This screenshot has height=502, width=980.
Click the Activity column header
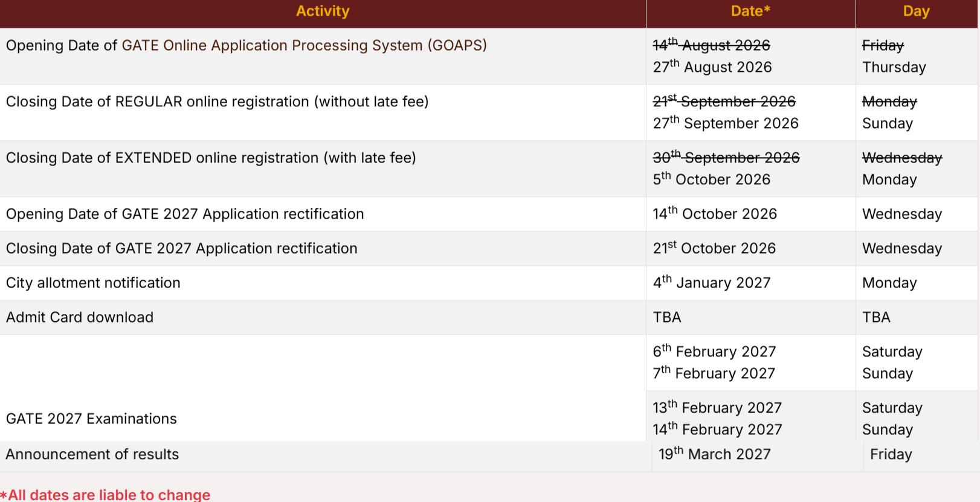click(x=323, y=11)
